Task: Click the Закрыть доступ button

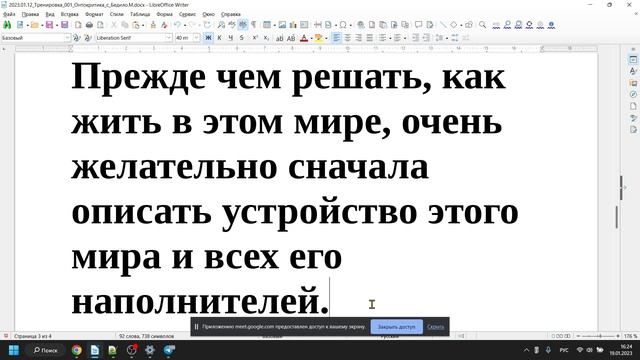Action: [396, 327]
